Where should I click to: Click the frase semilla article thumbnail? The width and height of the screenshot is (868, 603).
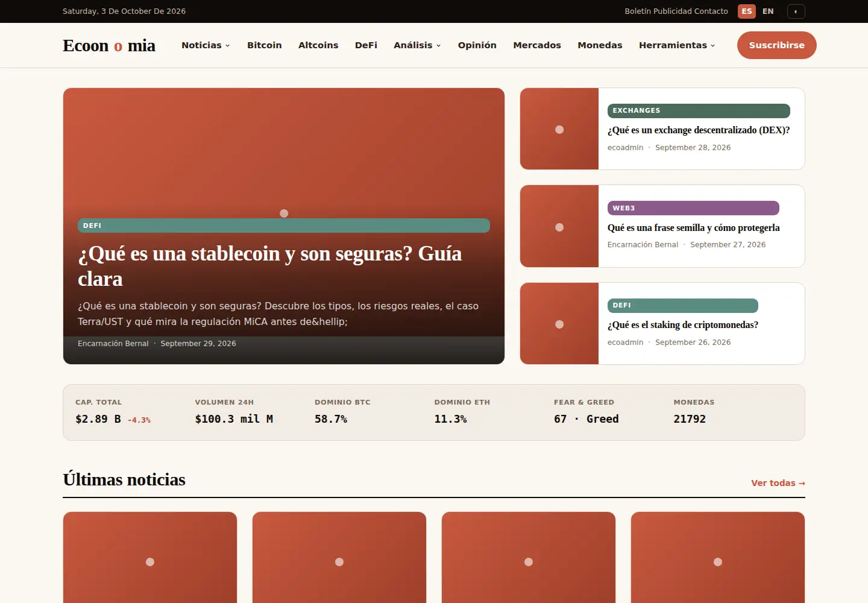[x=559, y=226]
